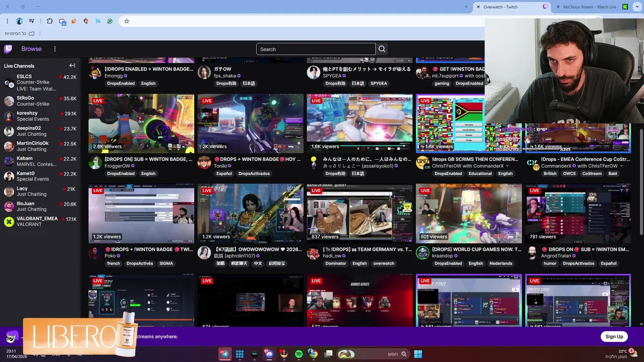Open FroggerOW stream thumbnail with 2.6K viewers

[x=141, y=123]
